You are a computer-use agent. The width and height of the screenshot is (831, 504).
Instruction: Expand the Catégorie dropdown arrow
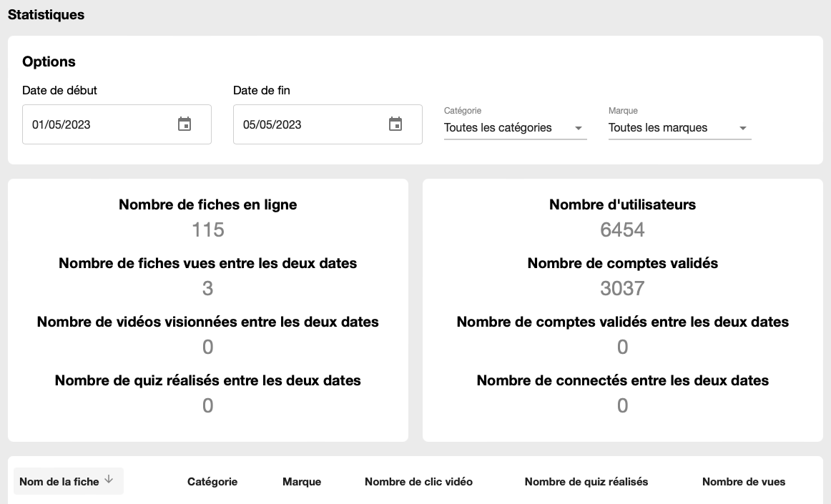coord(579,128)
